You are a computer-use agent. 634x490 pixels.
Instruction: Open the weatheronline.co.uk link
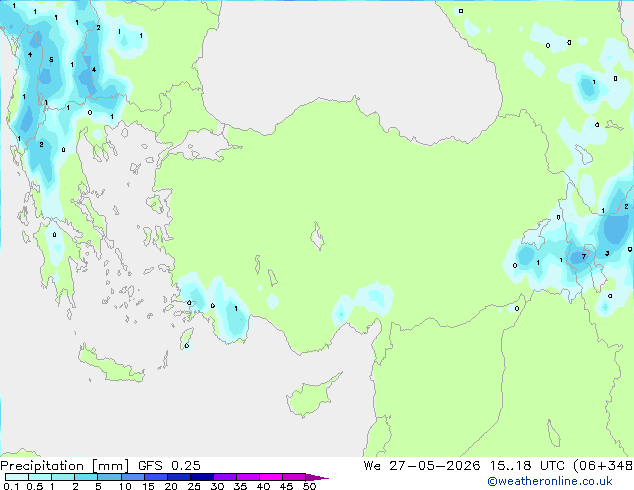click(550, 481)
